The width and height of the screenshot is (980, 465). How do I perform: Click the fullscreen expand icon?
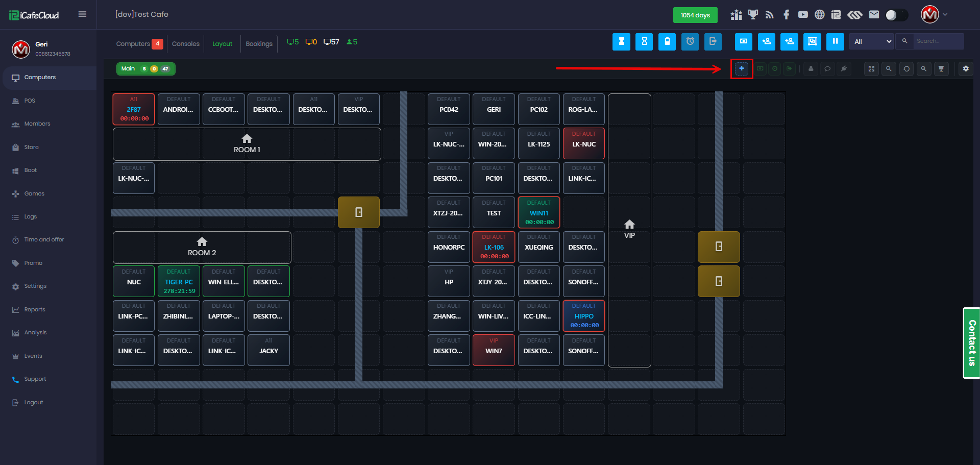pos(871,68)
